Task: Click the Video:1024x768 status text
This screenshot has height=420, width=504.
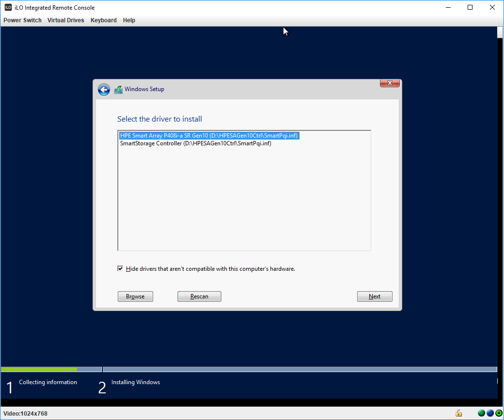Action: [x=25, y=414]
